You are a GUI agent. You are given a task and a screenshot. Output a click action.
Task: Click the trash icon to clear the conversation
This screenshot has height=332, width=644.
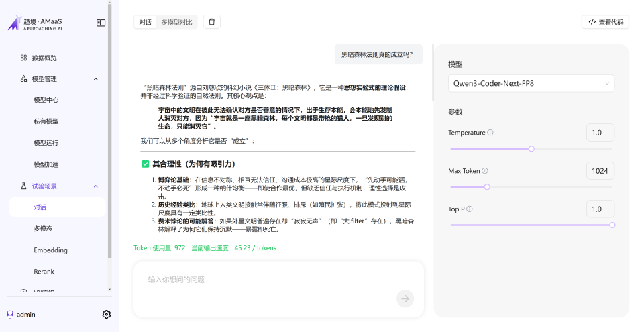click(212, 22)
